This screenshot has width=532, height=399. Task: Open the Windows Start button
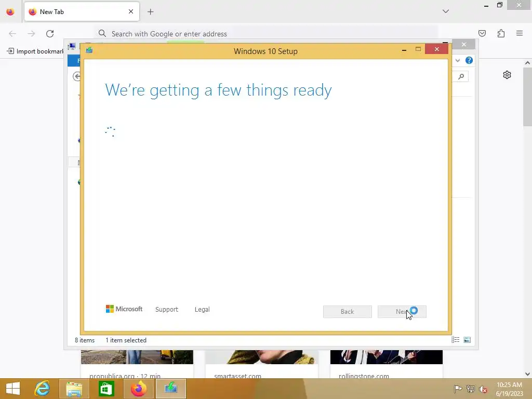(13, 389)
